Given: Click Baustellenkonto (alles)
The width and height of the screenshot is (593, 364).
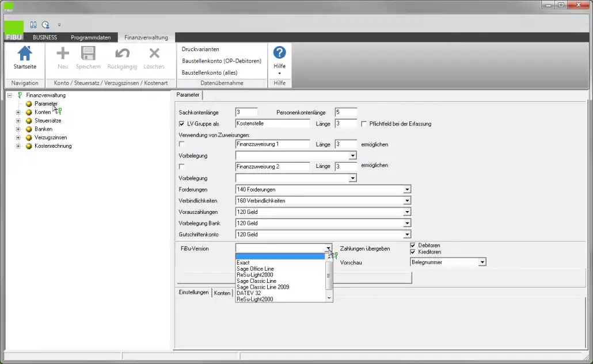Looking at the screenshot, I should [x=210, y=72].
